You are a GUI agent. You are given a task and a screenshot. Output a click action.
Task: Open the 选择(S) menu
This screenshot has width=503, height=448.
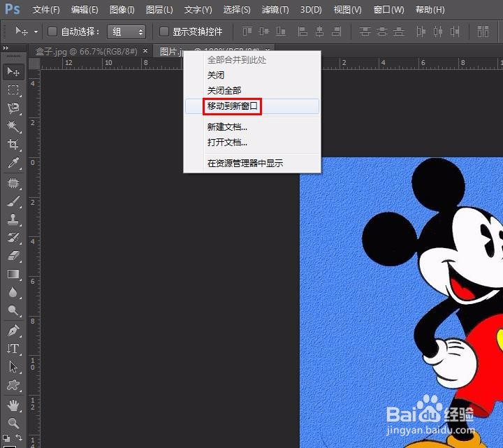pos(237,10)
